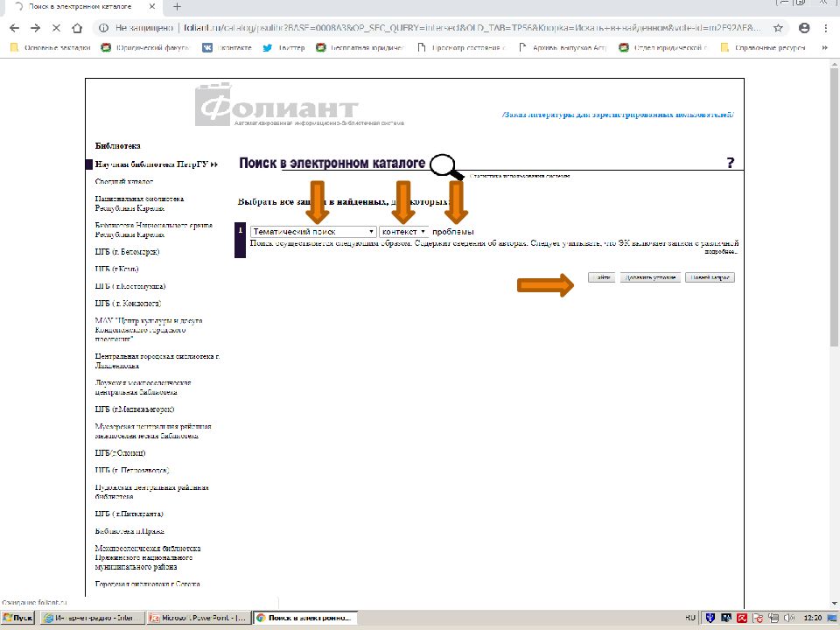Open link for ordering literature for registered users
840x630 pixels.
[x=618, y=115]
